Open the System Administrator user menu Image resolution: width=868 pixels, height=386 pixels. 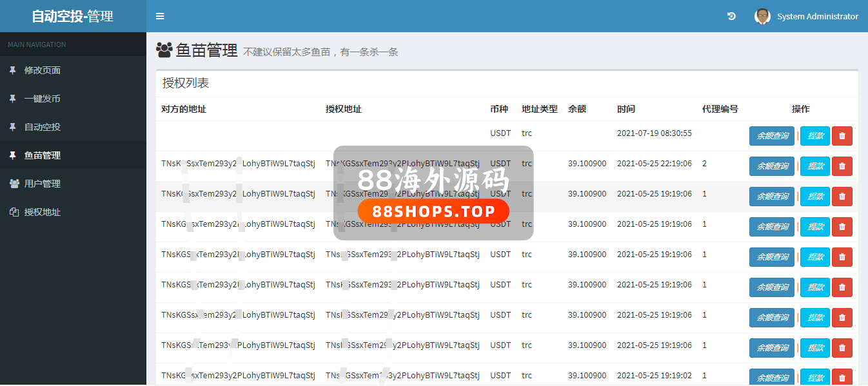[817, 16]
